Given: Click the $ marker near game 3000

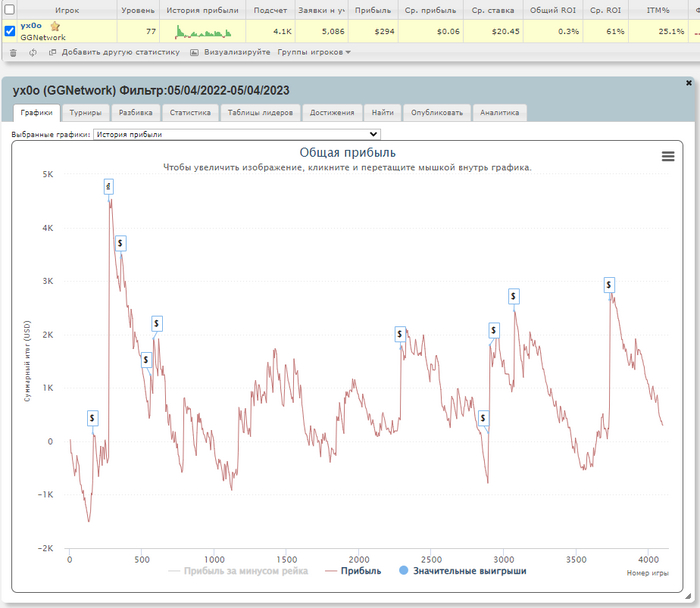Looking at the screenshot, I should (x=513, y=296).
